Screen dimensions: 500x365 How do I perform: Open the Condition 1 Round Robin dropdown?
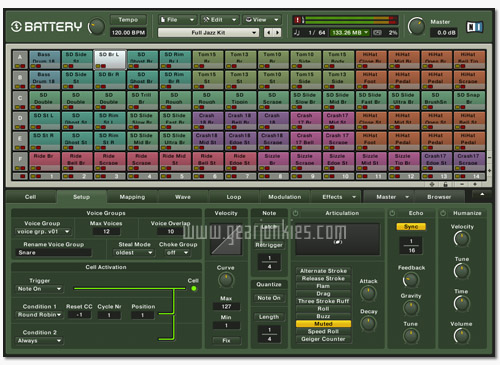[39, 315]
